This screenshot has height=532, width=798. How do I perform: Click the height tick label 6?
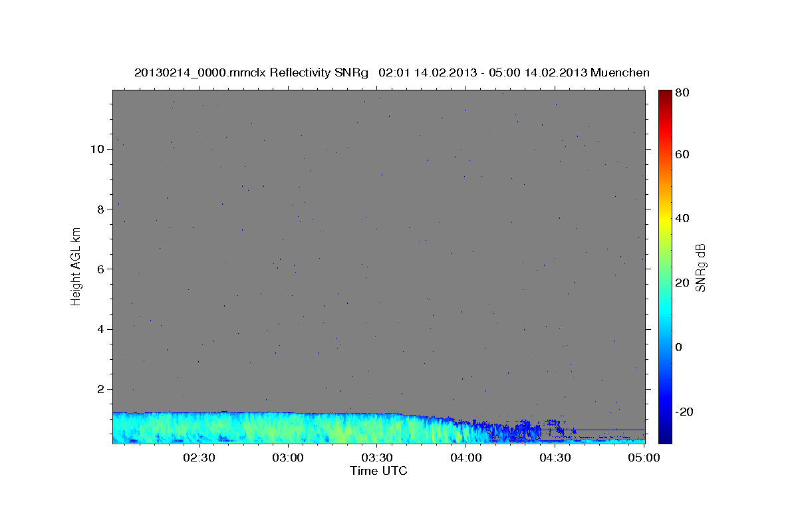(x=100, y=269)
